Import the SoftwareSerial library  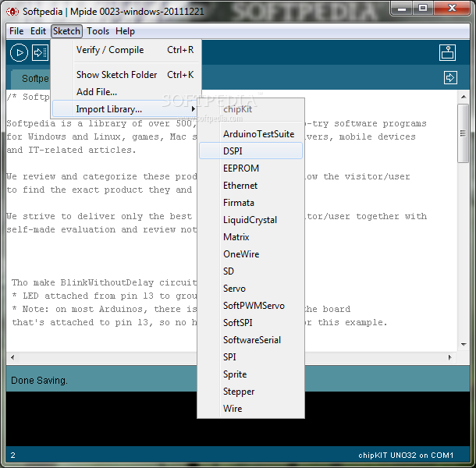250,340
